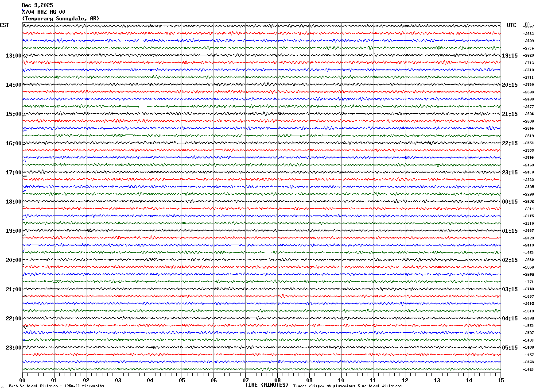Click the Dec 9,2025 date text
Screen dimensions: 536x392
tap(37, 5)
